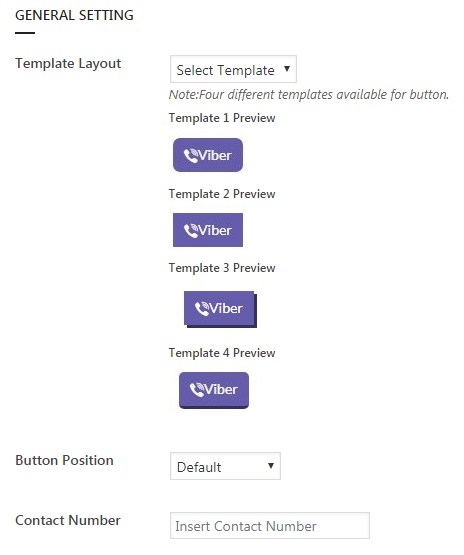464x555 pixels.
Task: Click the phone icon in Template 4 preview
Action: tap(197, 390)
